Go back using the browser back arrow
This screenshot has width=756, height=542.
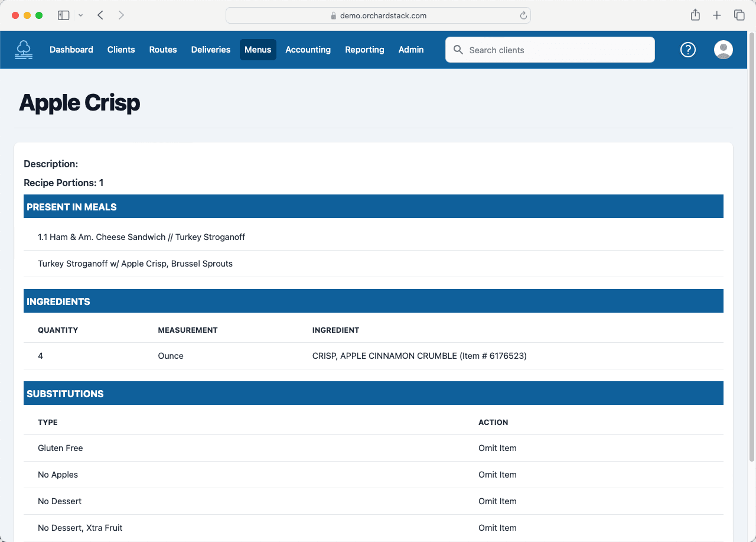[x=100, y=15]
